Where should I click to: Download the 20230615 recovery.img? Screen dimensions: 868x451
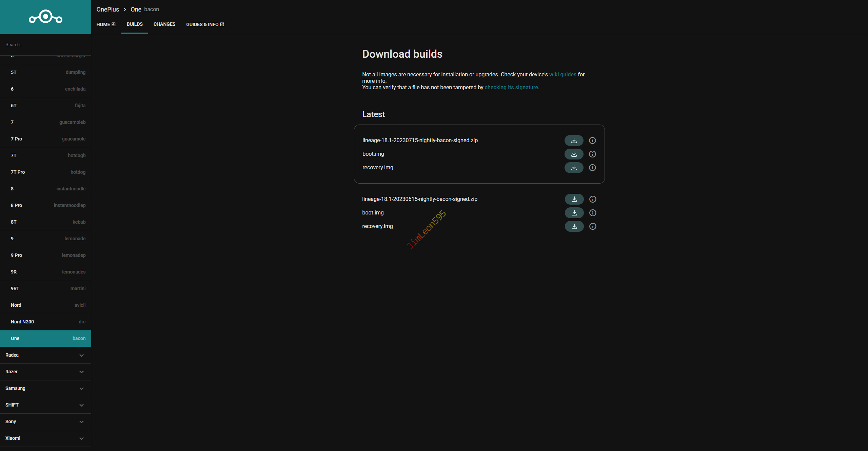pyautogui.click(x=574, y=226)
